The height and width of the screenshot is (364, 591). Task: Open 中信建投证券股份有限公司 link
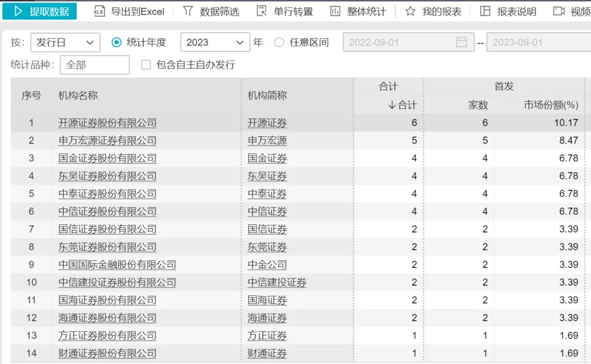coord(117,282)
